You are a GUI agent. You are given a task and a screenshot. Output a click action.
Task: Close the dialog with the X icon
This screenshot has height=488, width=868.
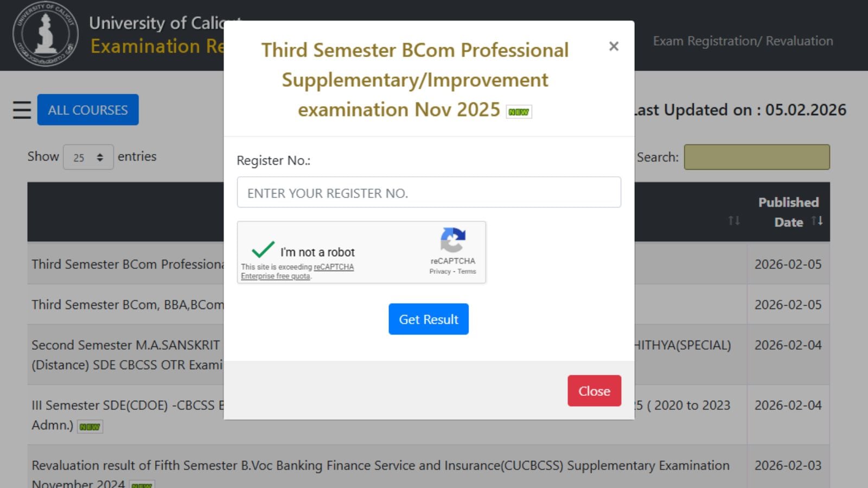click(x=614, y=47)
